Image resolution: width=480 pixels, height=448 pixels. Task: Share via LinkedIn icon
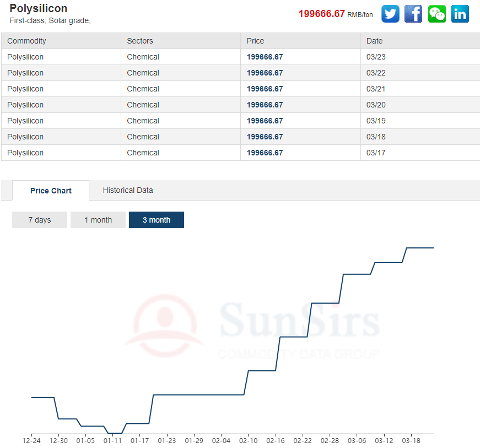pyautogui.click(x=460, y=14)
